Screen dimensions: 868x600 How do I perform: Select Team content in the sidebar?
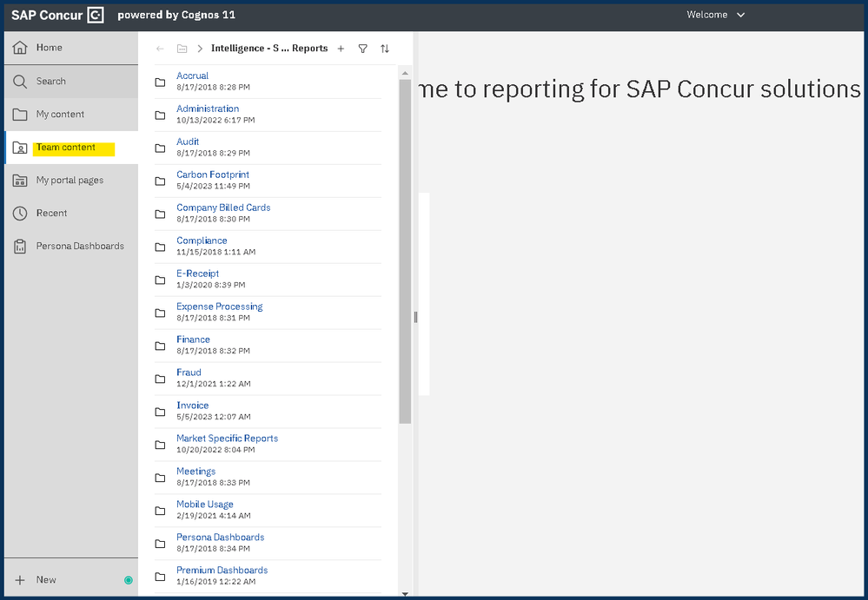71,148
